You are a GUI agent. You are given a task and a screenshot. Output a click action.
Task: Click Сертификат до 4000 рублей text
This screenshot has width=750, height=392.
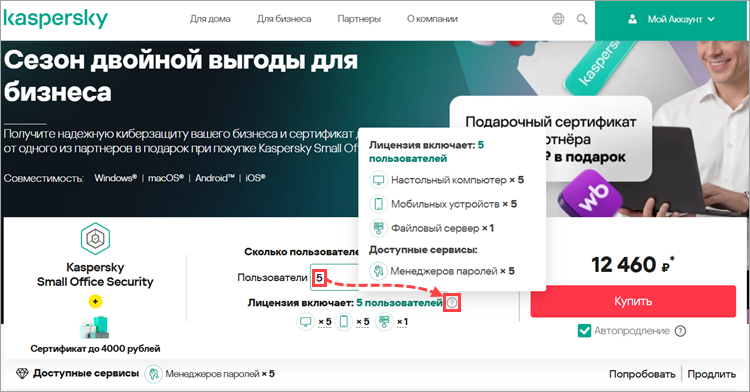(x=95, y=348)
